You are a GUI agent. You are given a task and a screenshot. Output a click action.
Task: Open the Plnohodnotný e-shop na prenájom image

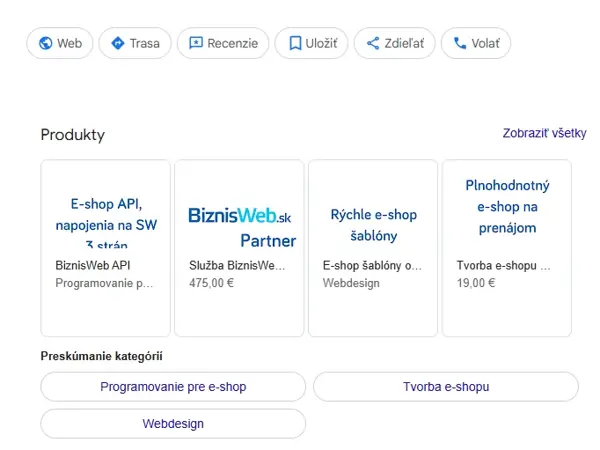point(507,207)
